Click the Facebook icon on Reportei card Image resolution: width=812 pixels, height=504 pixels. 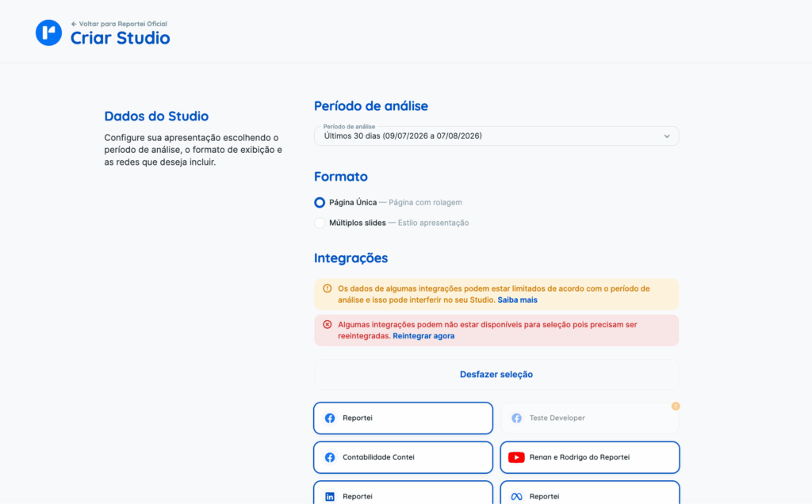point(330,418)
